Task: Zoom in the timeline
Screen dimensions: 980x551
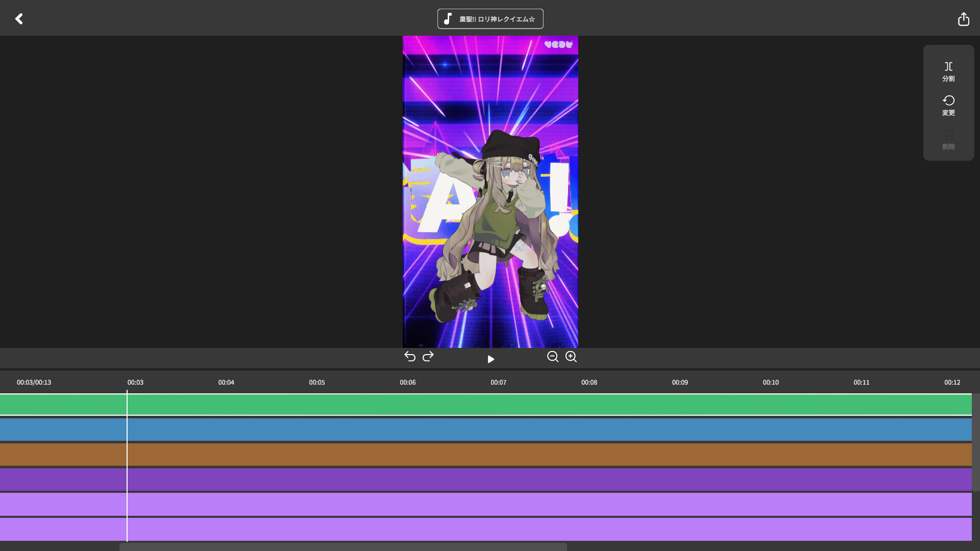Action: [571, 357]
